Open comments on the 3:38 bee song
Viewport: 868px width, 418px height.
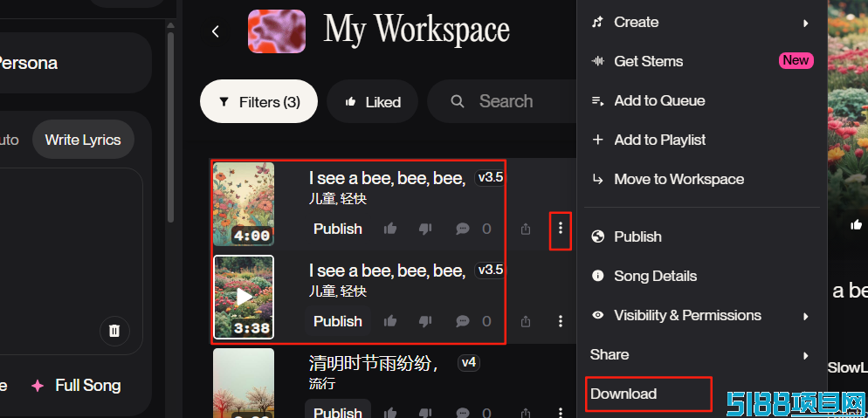(x=463, y=321)
